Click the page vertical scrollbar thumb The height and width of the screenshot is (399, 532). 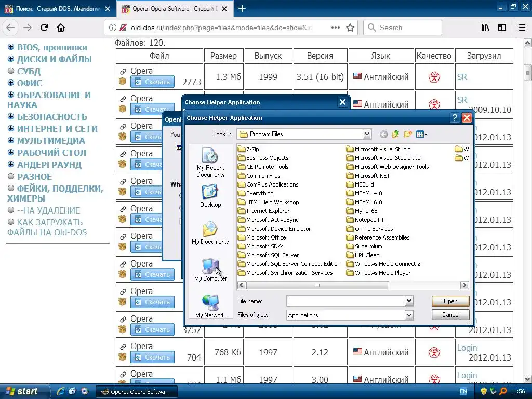(527, 72)
